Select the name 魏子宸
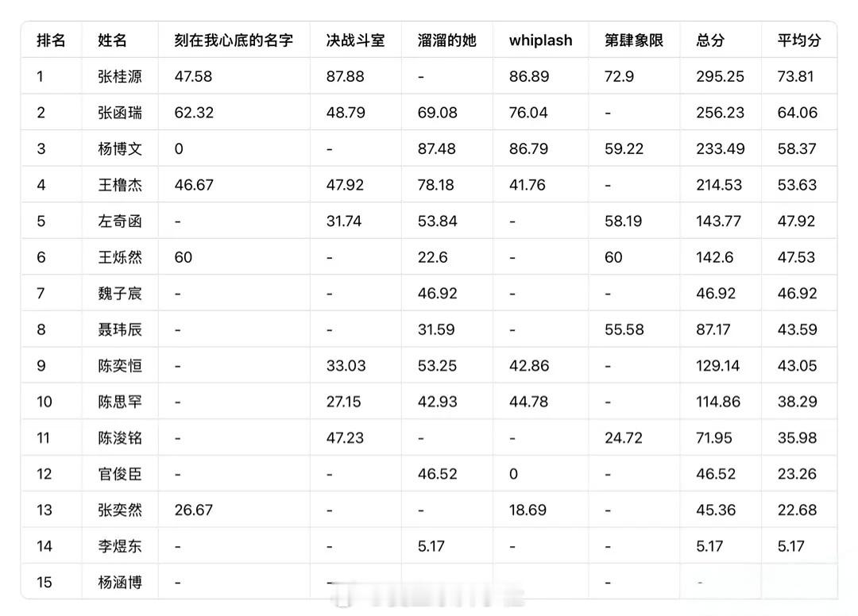This screenshot has width=858, height=616. (x=120, y=294)
